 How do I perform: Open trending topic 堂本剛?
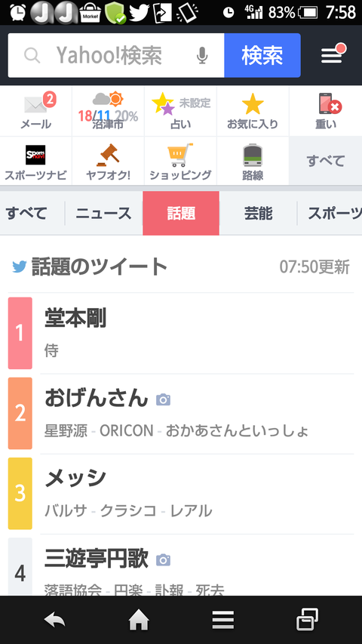181,333
